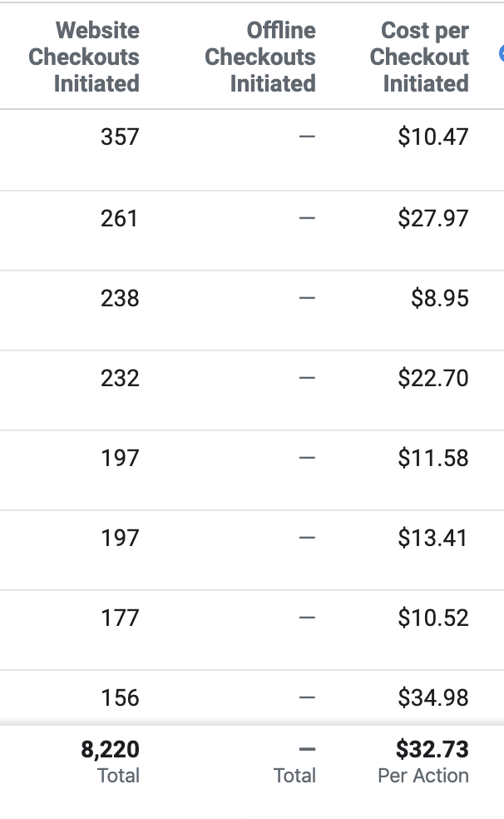Select the Cost per Checkout Initiated header

click(419, 57)
